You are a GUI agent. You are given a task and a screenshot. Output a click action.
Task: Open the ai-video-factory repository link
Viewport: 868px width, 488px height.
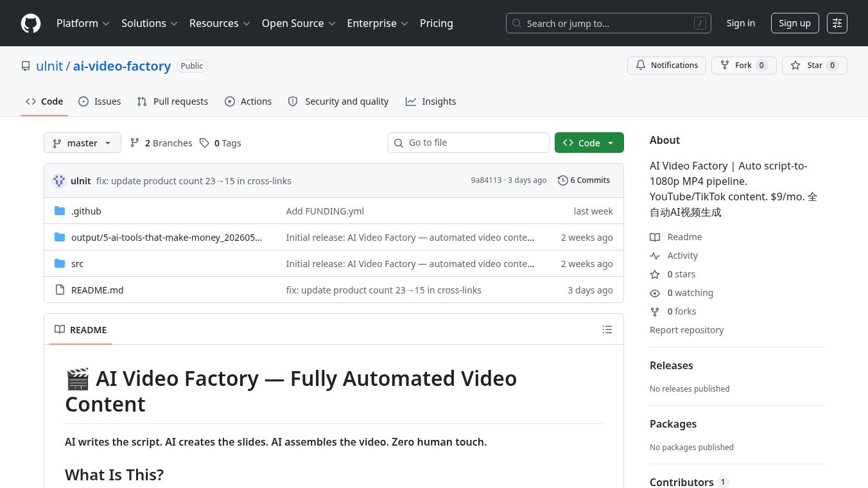coord(122,66)
